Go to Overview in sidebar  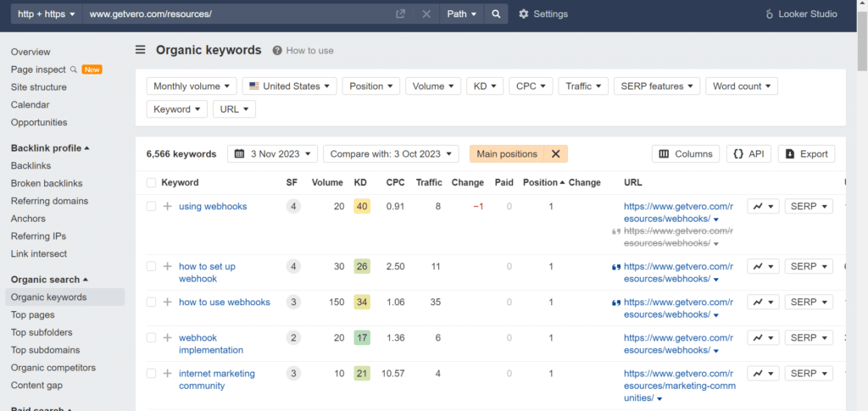coord(31,52)
